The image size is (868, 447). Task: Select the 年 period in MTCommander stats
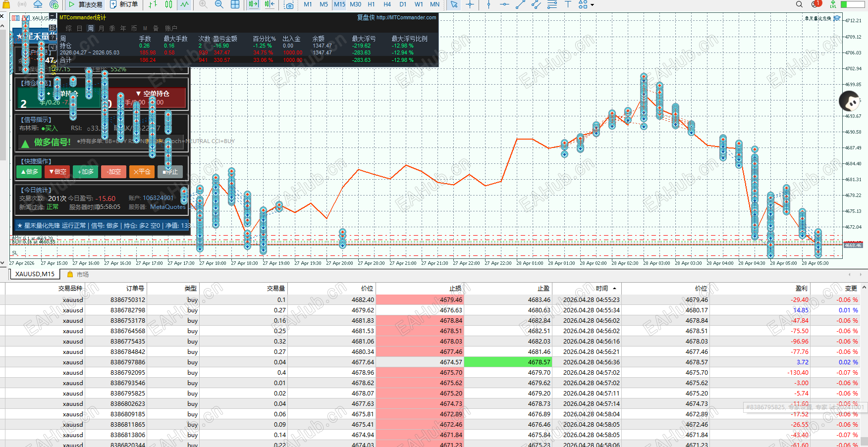point(123,28)
